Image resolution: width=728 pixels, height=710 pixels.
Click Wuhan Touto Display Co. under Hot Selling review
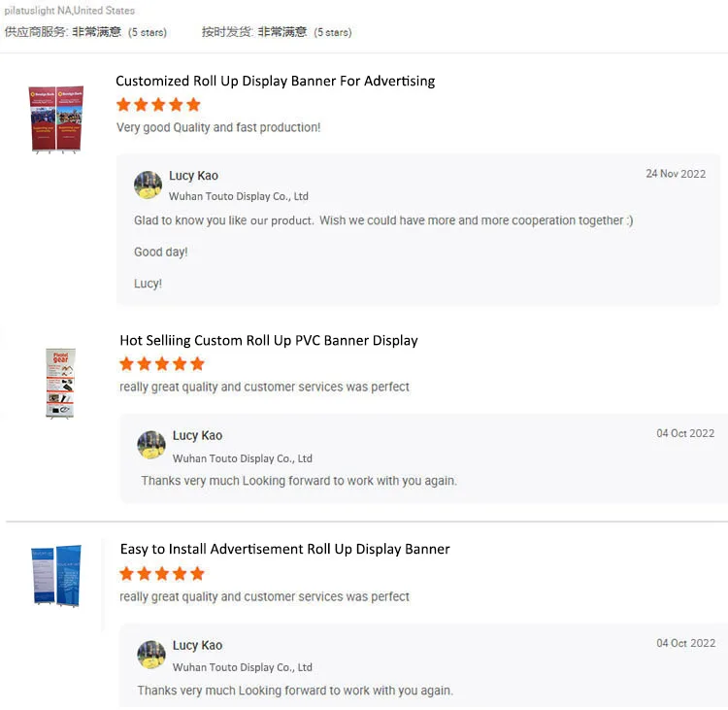(242, 458)
